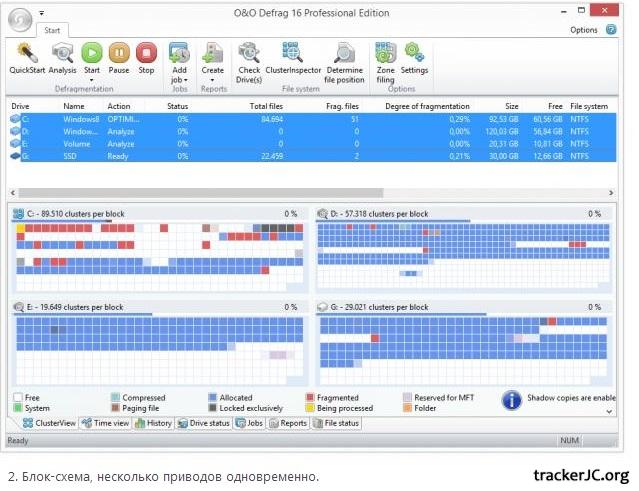
Task: Expand the Add job dropdown
Action: tap(179, 80)
